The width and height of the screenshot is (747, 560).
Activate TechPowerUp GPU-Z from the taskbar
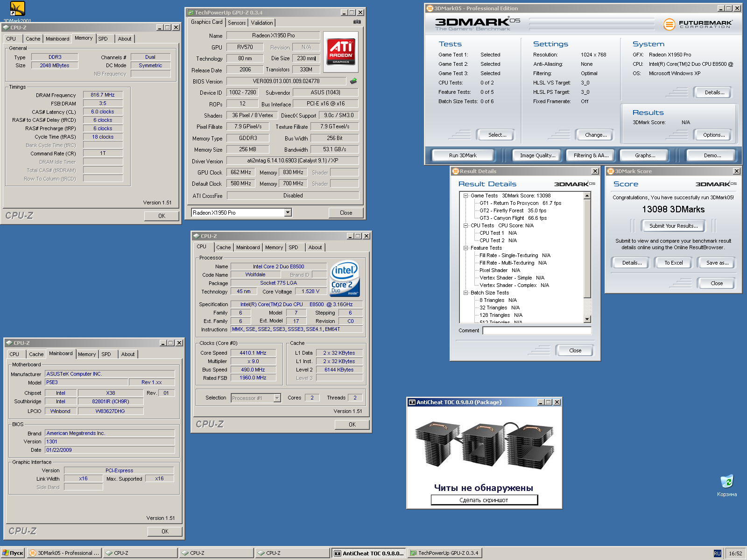pyautogui.click(x=445, y=553)
